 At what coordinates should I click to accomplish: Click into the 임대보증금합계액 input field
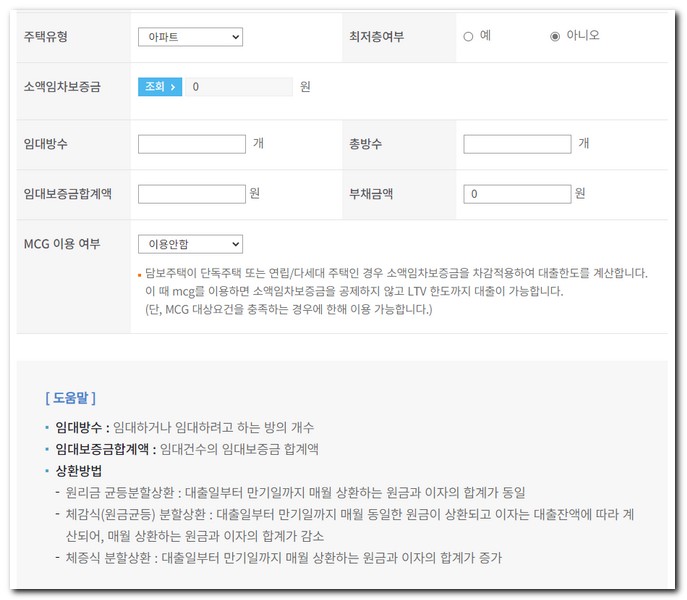coord(191,193)
